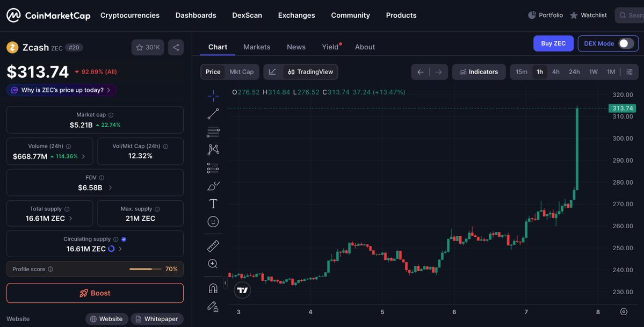Select the crosshair cursor tool
Viewport: 644px width, 327px height.
tap(213, 96)
